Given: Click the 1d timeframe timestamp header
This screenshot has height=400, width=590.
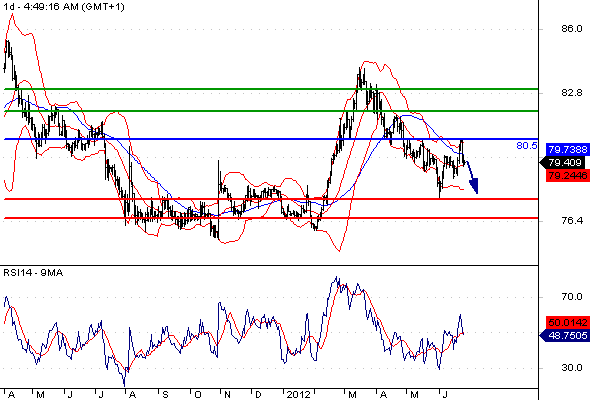Looking at the screenshot, I should click(64, 7).
